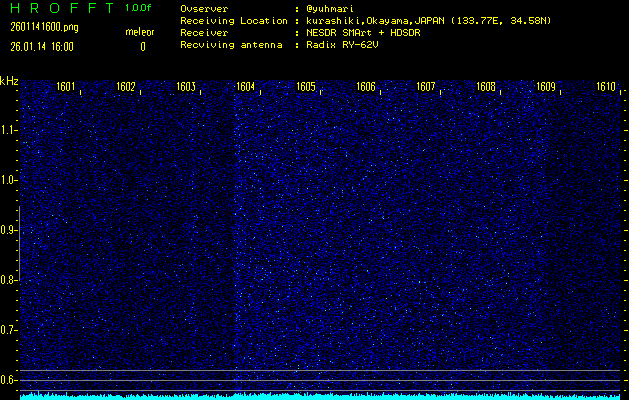
Task: Select the 1.0 frequency axis label
Action: point(9,180)
